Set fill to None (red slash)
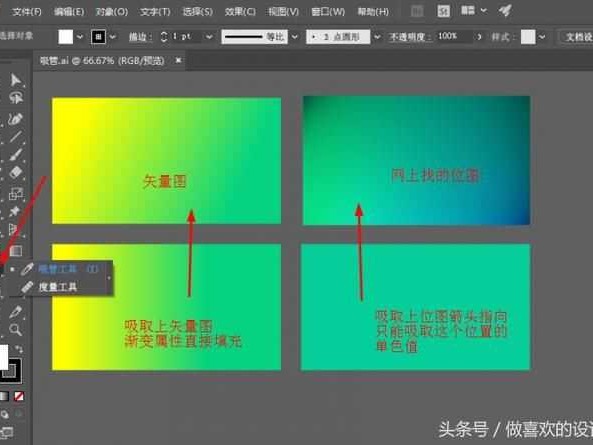Screen dimensions: 593x445 [x=19, y=396]
